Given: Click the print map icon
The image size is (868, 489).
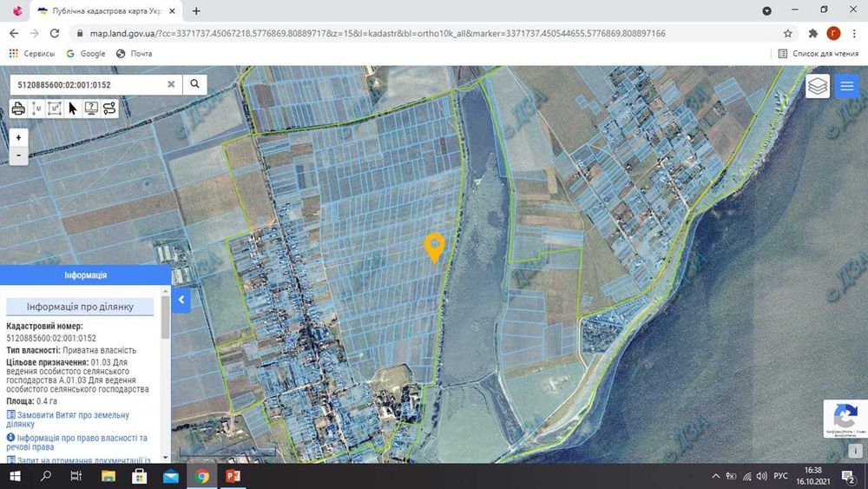Looking at the screenshot, I should [18, 109].
